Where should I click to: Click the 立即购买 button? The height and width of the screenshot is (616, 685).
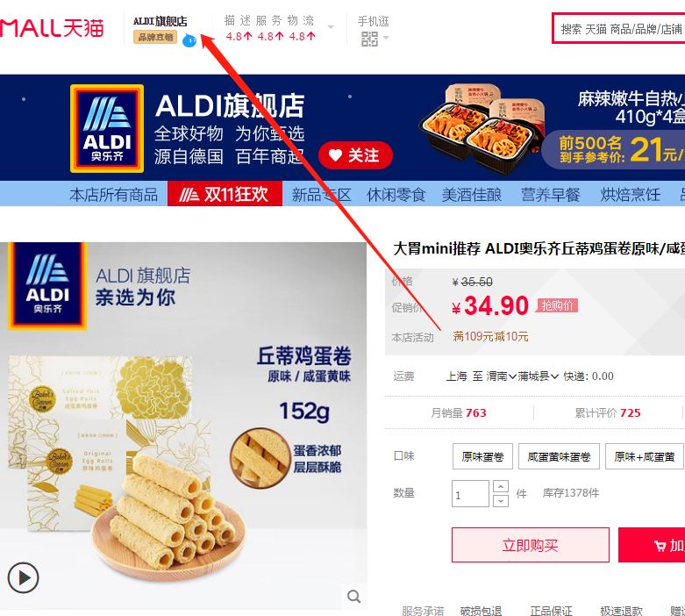pos(531,545)
